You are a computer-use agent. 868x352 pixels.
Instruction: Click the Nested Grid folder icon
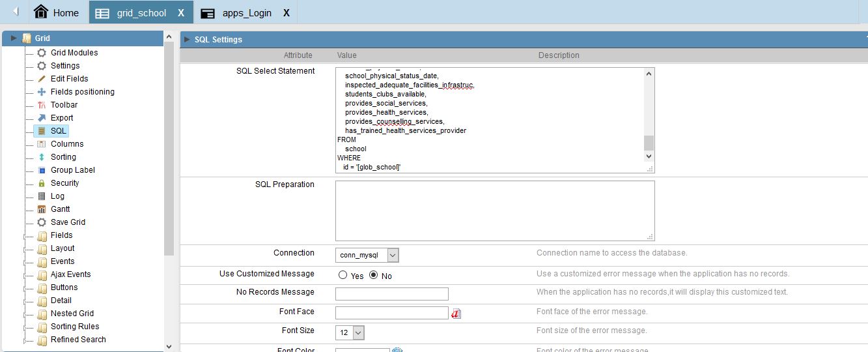point(42,314)
